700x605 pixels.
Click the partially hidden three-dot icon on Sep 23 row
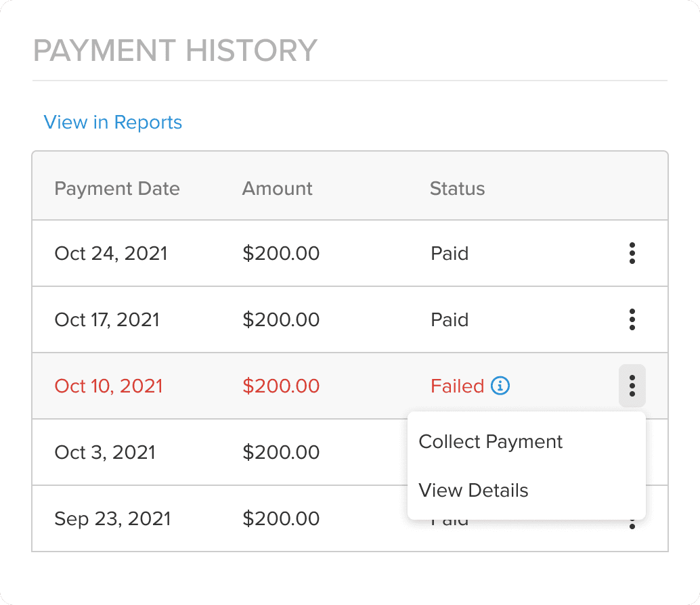point(632,524)
